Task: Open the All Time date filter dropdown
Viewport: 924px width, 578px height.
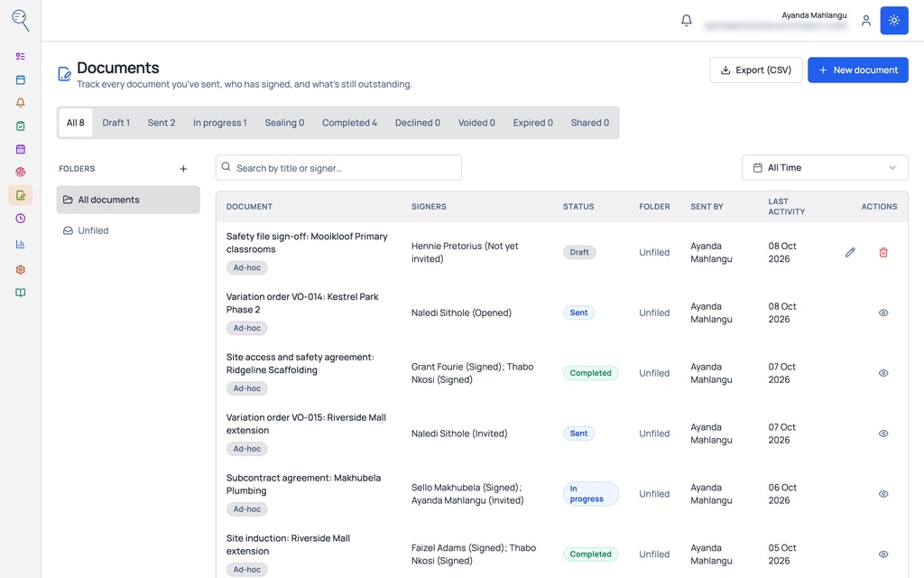Action: click(825, 168)
